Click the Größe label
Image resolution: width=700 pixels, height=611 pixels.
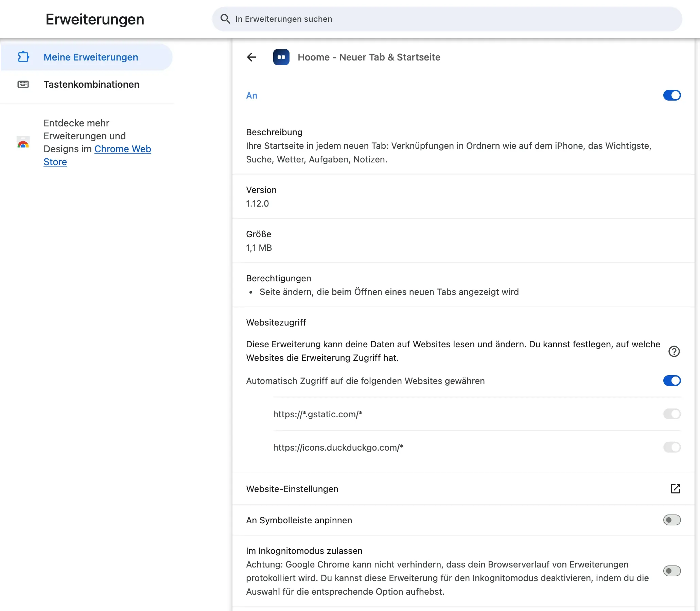(x=259, y=234)
